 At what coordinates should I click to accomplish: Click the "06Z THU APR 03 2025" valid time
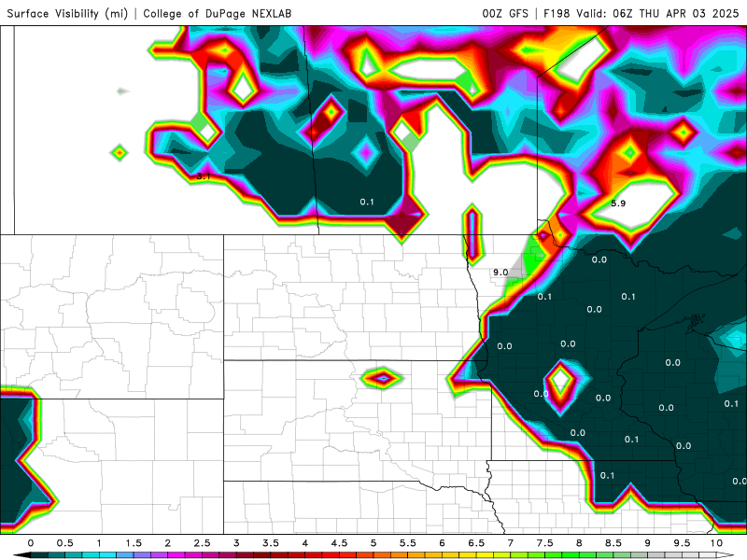675,13
